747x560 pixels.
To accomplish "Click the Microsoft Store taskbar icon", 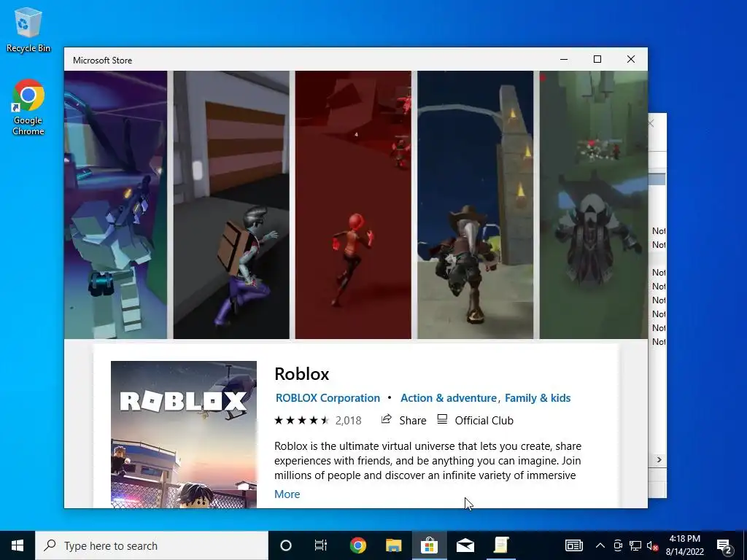I will (x=429, y=545).
